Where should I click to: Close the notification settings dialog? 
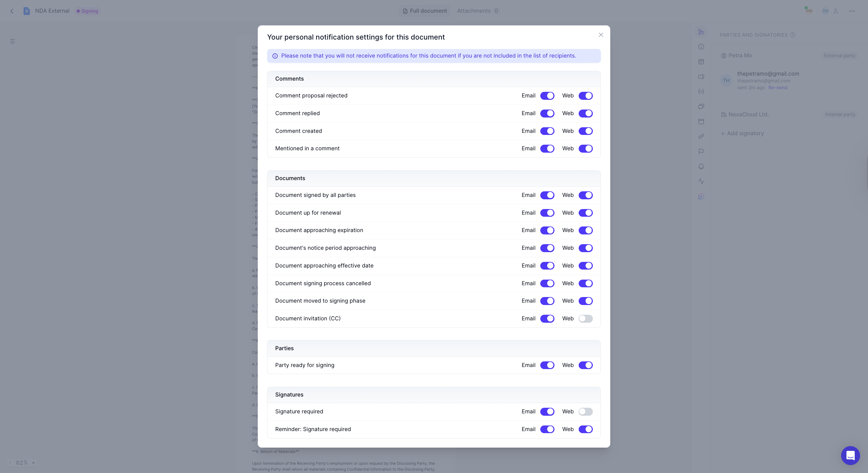[601, 35]
